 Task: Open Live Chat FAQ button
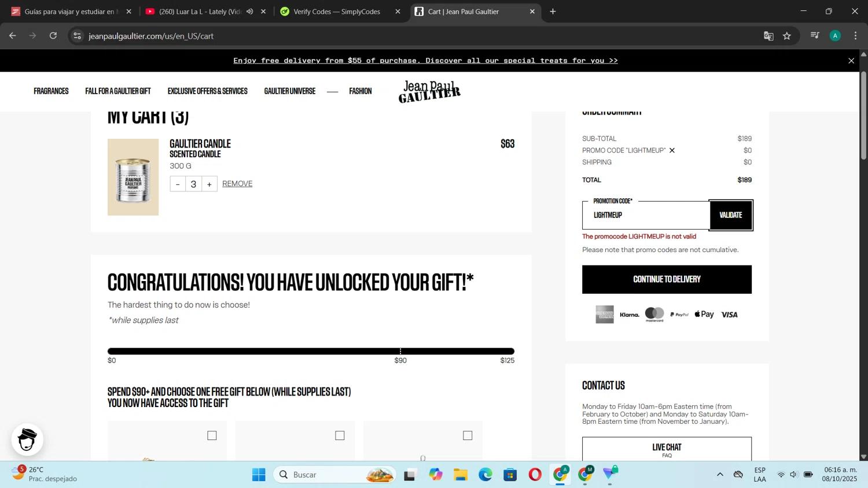click(667, 449)
